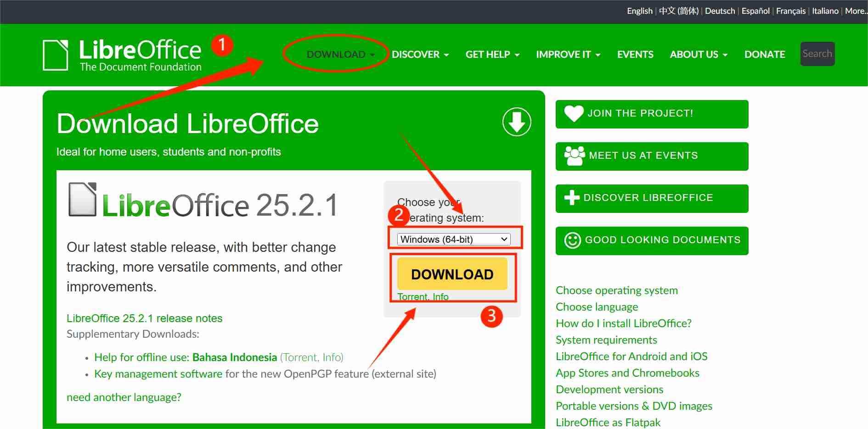Follow the "need another language?" link
Viewport: 868px width, 429px height.
(x=124, y=397)
